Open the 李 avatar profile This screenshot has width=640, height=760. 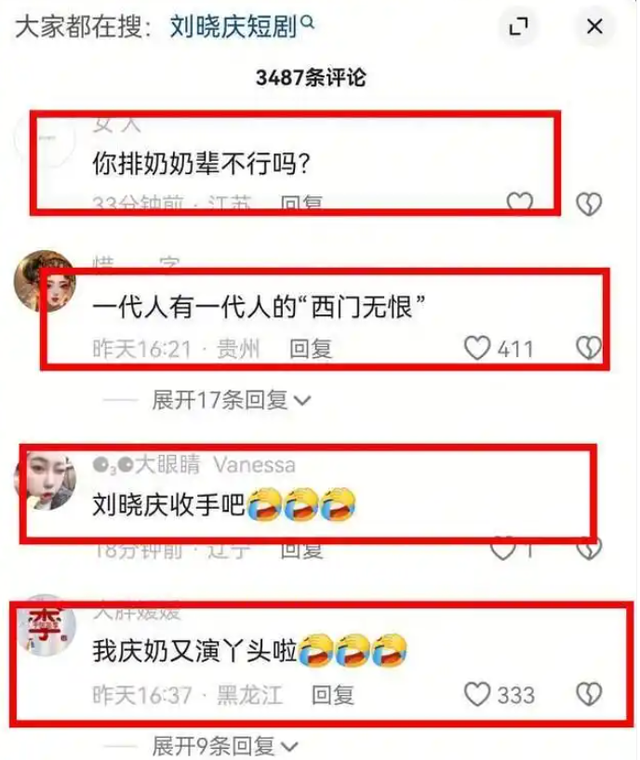click(45, 625)
